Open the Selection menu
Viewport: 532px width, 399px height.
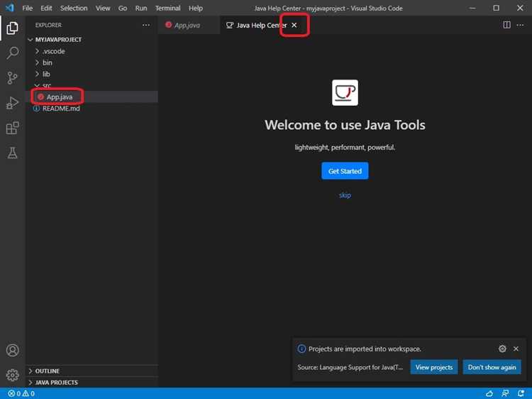[74, 8]
